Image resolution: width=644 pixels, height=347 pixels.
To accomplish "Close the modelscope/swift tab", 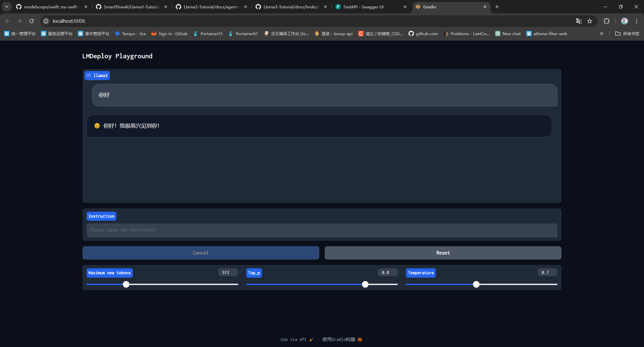I will [86, 7].
